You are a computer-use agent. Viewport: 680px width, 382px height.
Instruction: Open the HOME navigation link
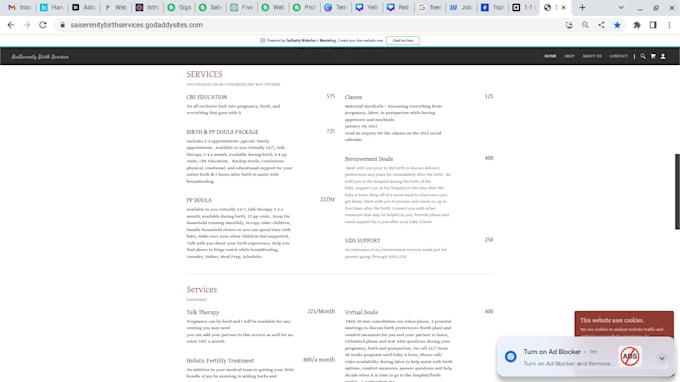[550, 56]
